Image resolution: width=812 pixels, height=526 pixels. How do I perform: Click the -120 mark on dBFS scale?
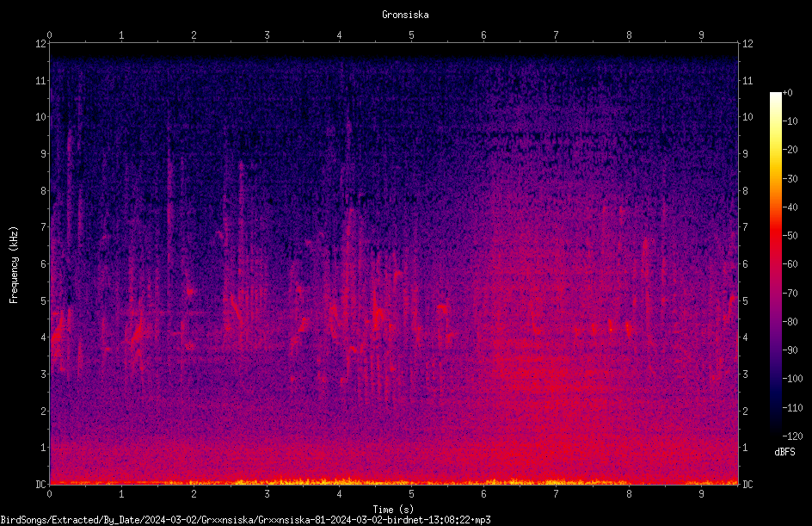[x=792, y=436]
